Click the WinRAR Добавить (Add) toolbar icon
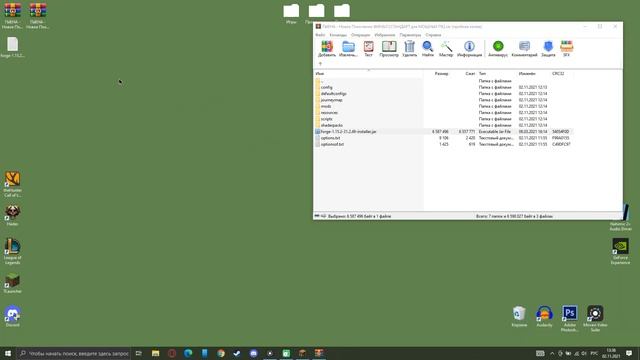640x360 pixels. click(327, 49)
